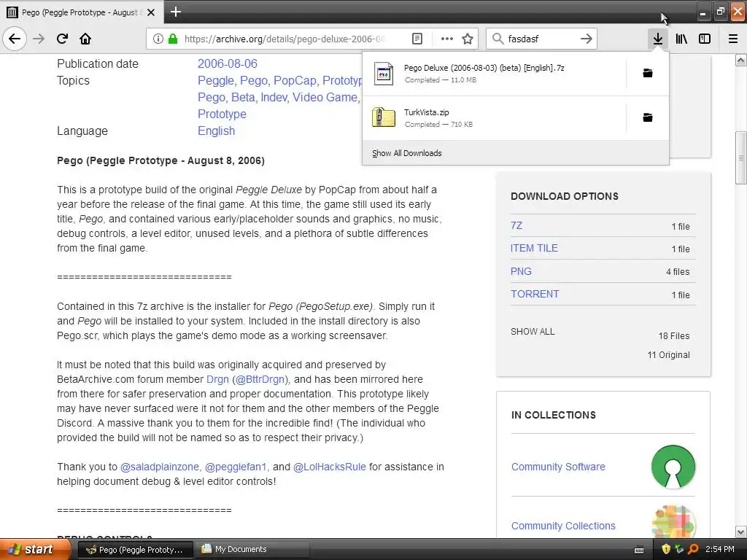Open the PopCap topic link
This screenshot has width=747, height=560.
[x=293, y=80]
